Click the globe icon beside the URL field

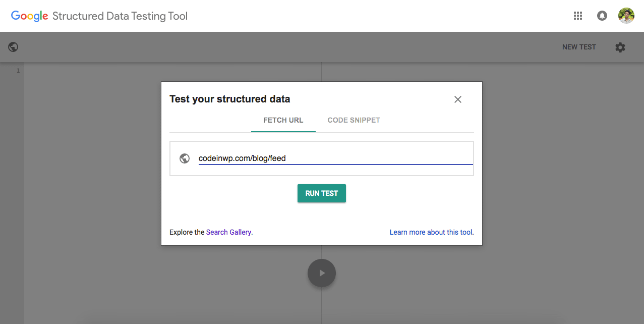coord(185,158)
